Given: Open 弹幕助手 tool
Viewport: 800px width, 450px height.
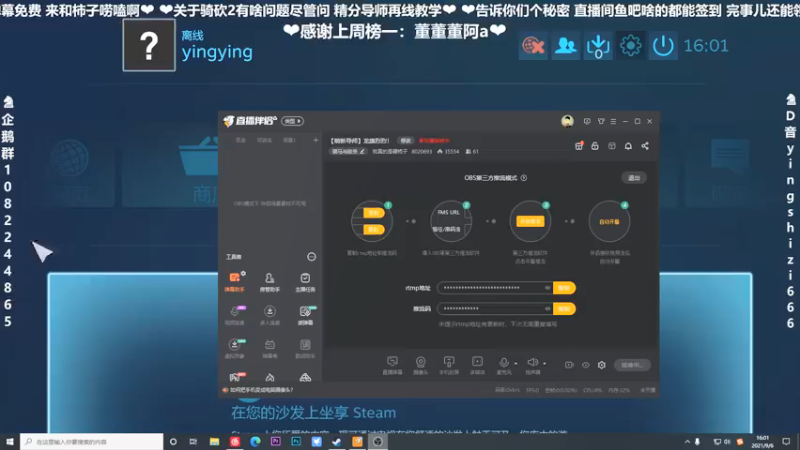Looking at the screenshot, I should coord(235,282).
